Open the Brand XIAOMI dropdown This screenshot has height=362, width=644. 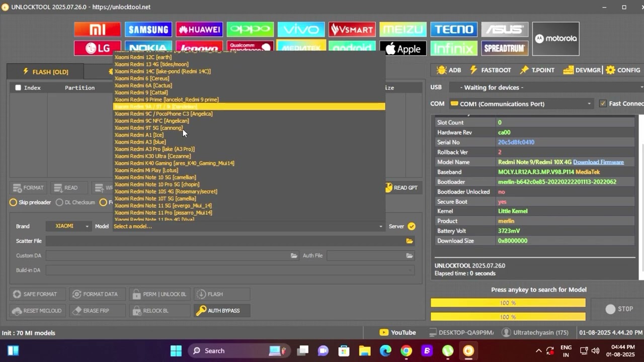click(x=68, y=226)
